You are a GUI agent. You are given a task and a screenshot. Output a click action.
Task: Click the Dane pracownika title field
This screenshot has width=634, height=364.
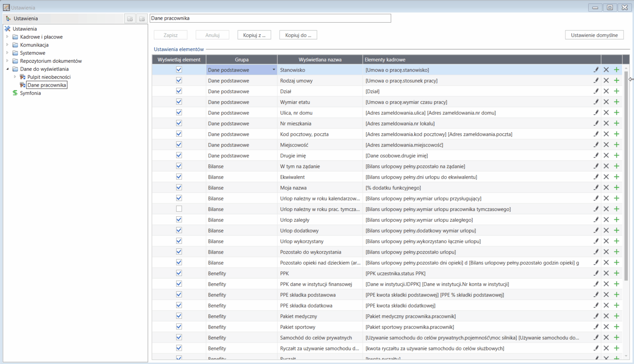pyautogui.click(x=270, y=18)
